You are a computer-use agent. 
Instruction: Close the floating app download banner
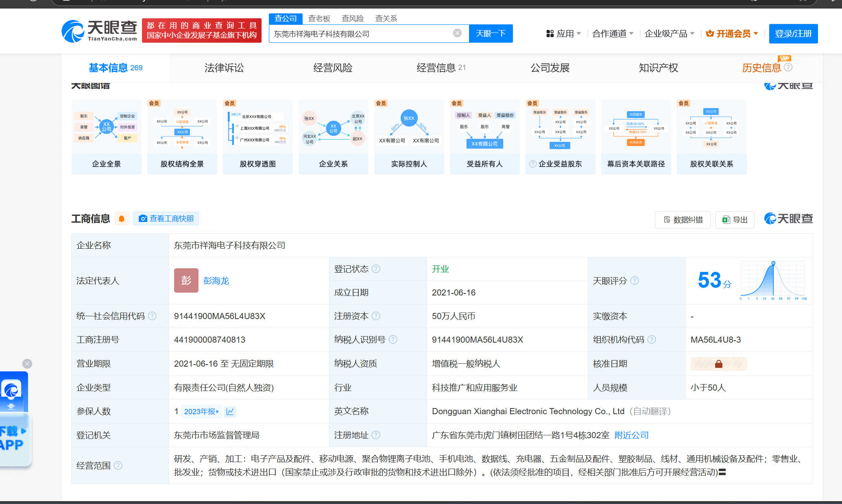(x=27, y=364)
